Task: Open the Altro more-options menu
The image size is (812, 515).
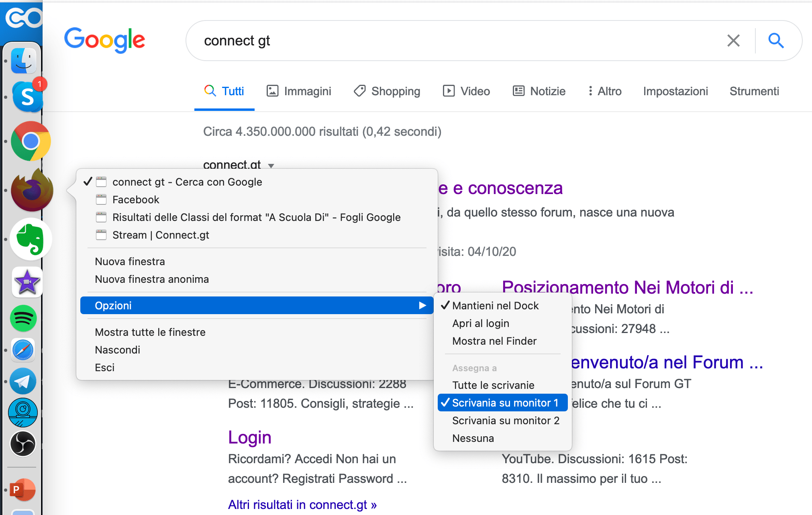Action: pyautogui.click(x=604, y=91)
